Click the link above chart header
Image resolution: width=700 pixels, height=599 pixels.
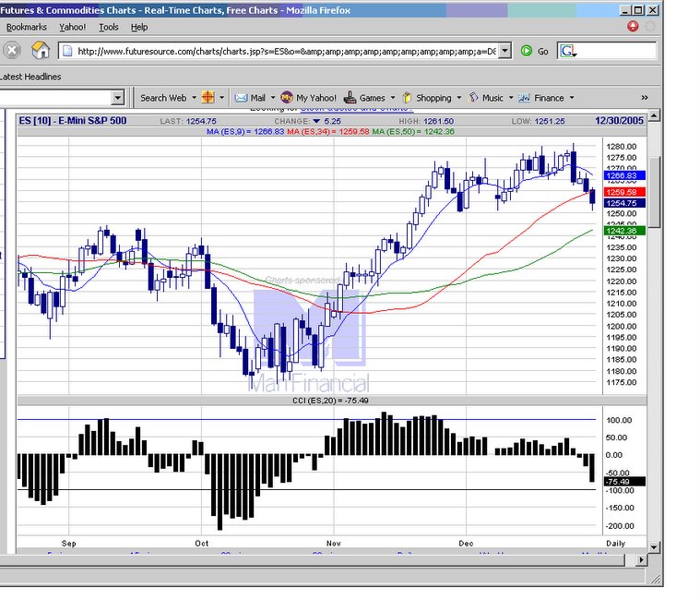coord(356,109)
